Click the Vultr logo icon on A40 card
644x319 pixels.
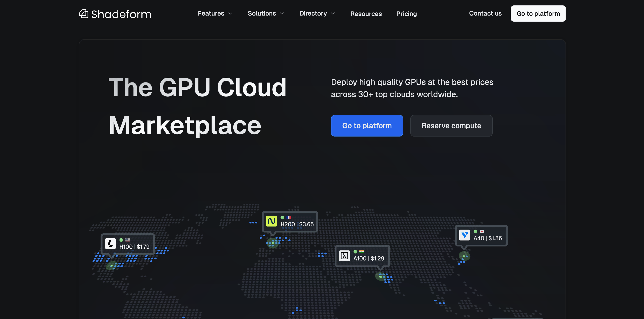[x=465, y=235]
